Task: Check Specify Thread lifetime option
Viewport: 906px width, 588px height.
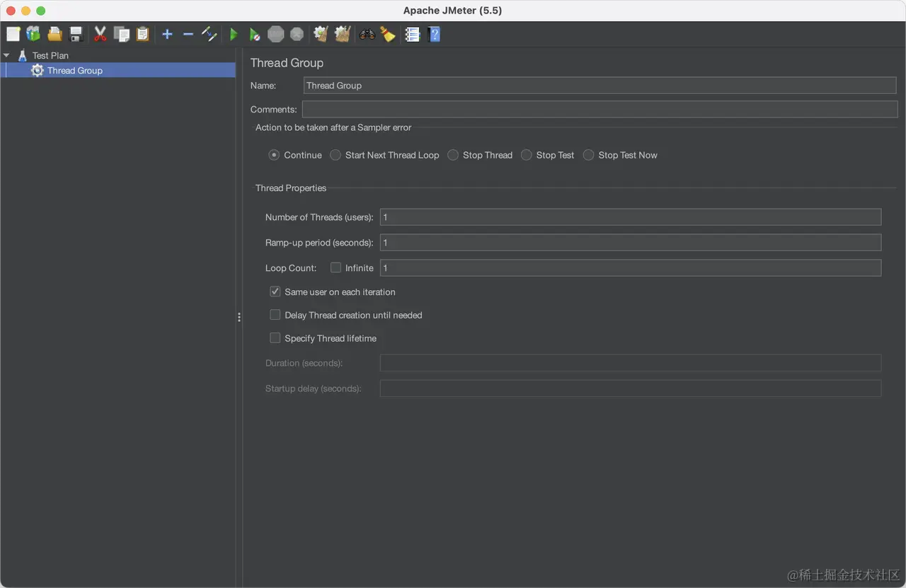Action: [x=275, y=338]
